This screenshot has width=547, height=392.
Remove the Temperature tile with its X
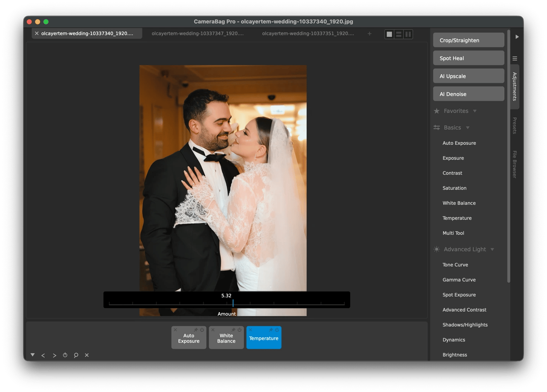point(250,330)
